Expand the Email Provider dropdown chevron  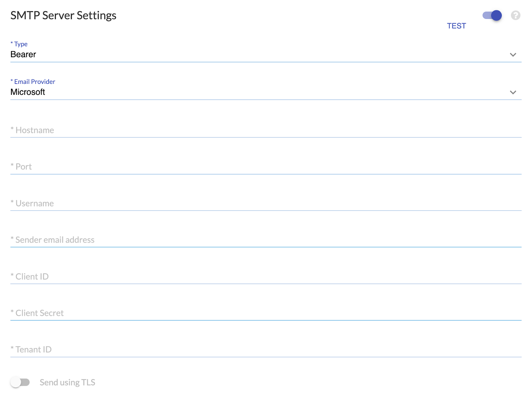click(x=513, y=92)
